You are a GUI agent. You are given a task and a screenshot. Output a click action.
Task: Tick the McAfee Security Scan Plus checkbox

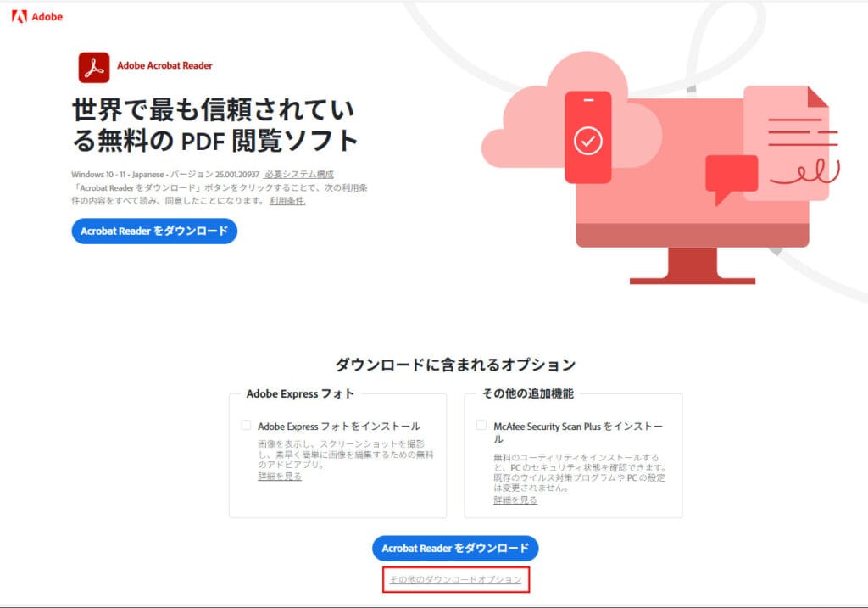point(481,426)
